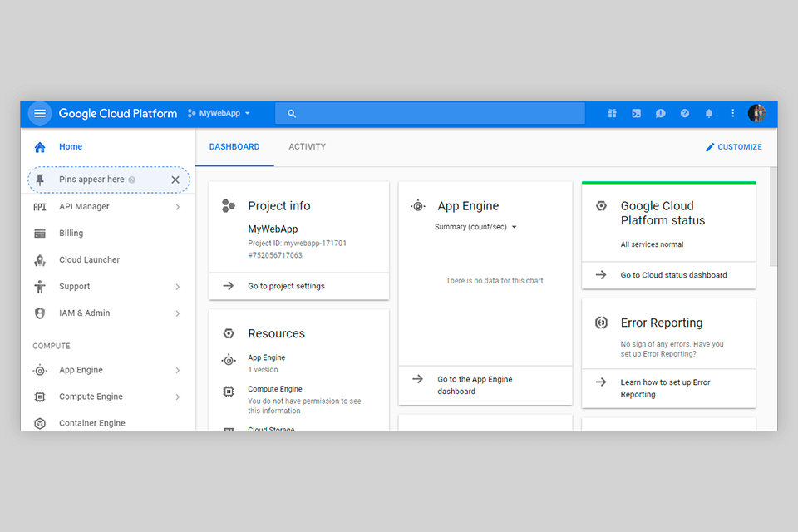Click the pins help question icon
Viewport: 798px width, 532px height.
[132, 180]
